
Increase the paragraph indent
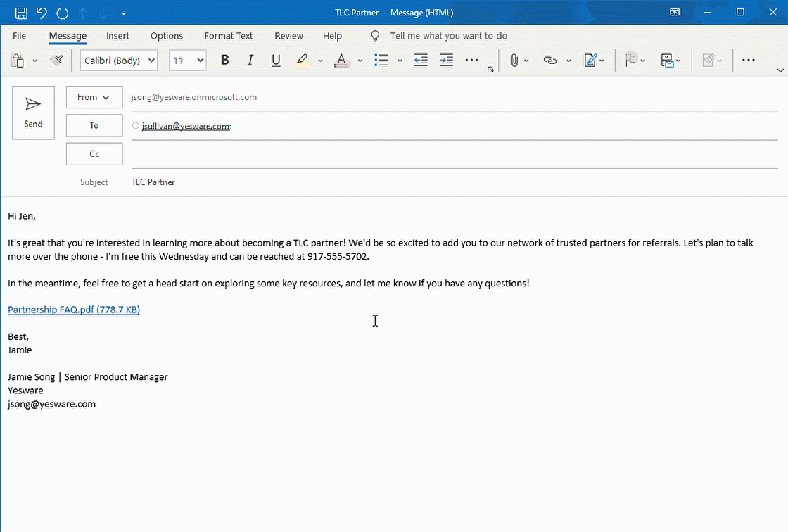(446, 61)
